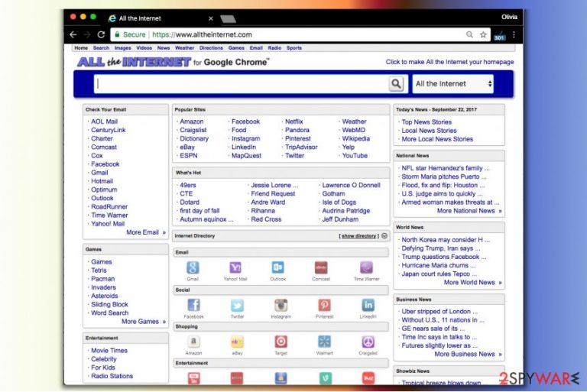
Task: Open the Red Cross trending link
Action: pyautogui.click(x=266, y=219)
